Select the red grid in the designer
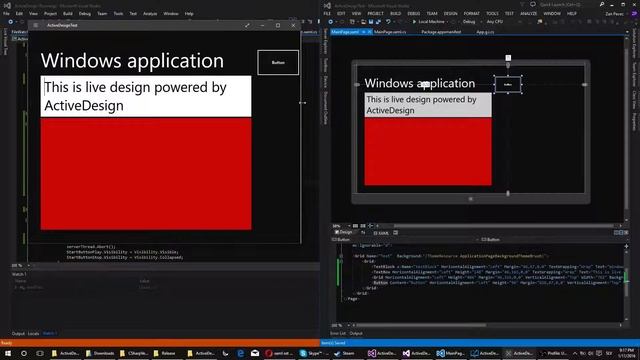Image resolution: width=640 pixels, height=360 pixels. click(428, 151)
